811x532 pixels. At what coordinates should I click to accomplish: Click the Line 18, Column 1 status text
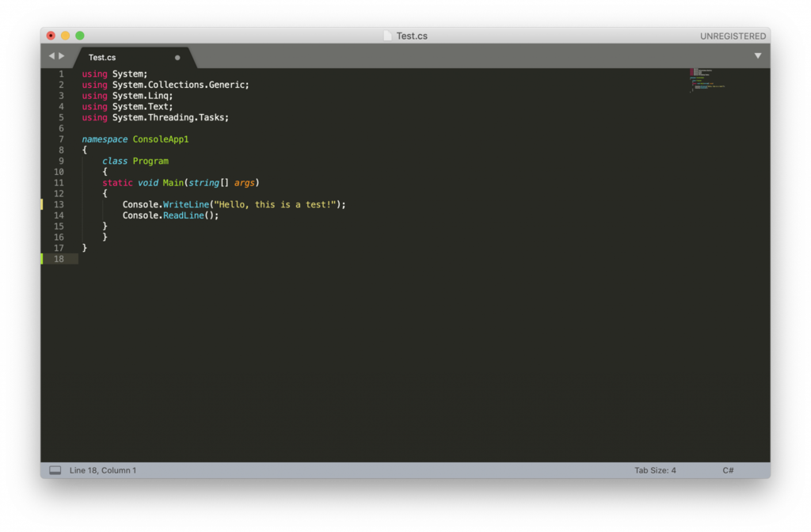coord(103,469)
